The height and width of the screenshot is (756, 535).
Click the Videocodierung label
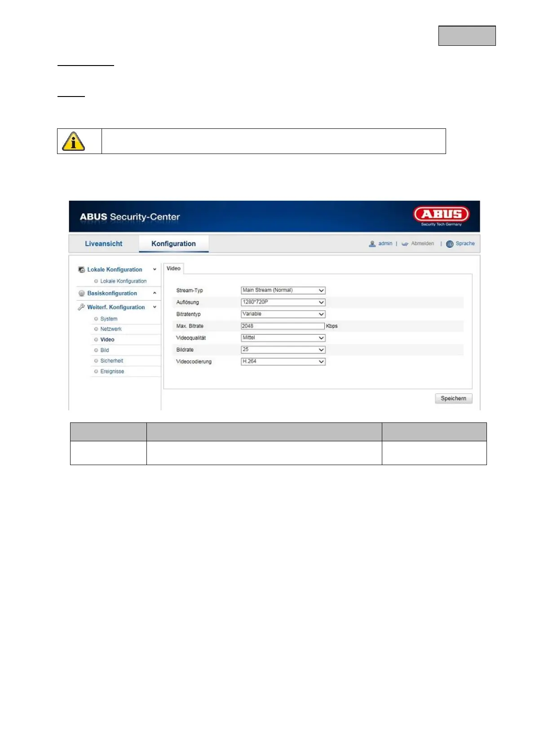(194, 361)
